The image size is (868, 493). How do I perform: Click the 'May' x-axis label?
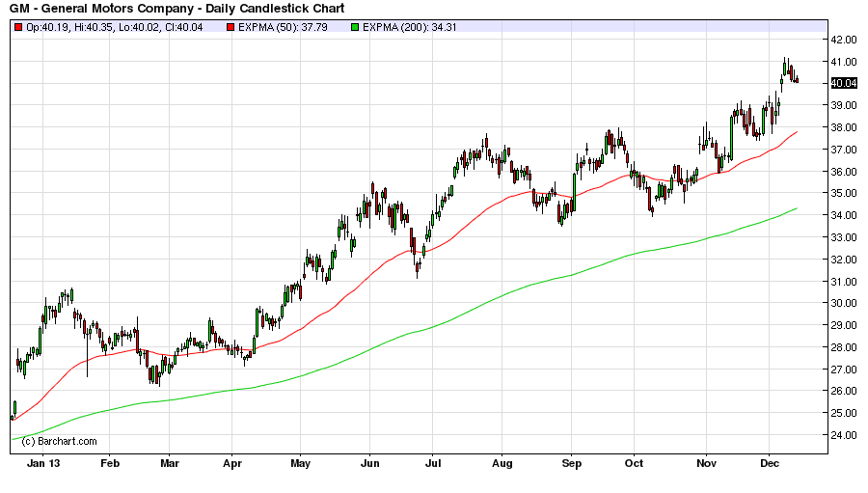point(300,463)
